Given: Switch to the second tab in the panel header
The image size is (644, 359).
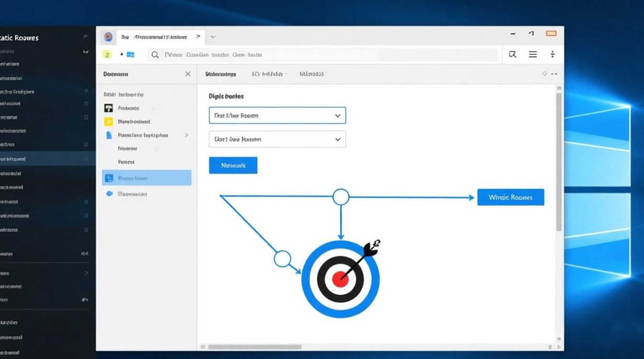Looking at the screenshot, I should click(x=268, y=74).
